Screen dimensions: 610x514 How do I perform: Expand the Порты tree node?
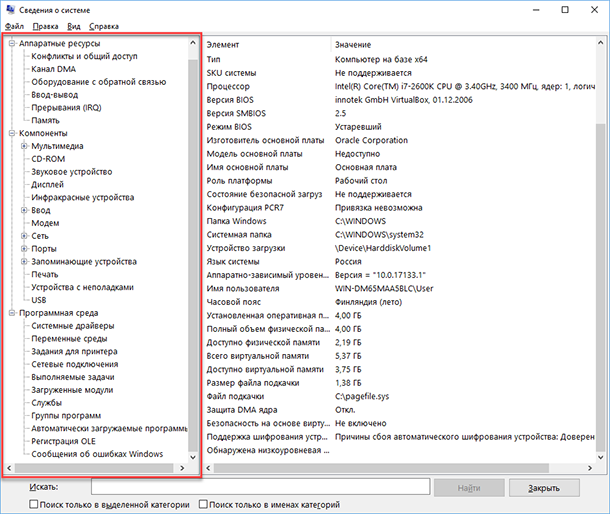(x=24, y=249)
